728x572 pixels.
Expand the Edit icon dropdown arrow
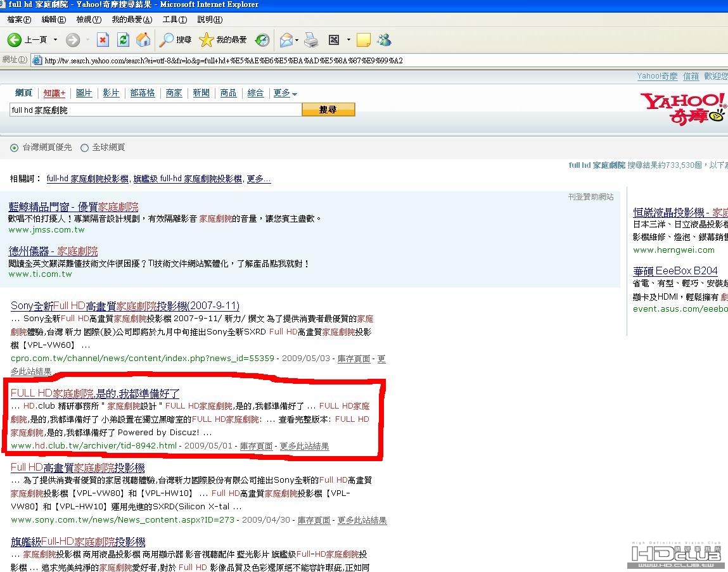pyautogui.click(x=348, y=40)
